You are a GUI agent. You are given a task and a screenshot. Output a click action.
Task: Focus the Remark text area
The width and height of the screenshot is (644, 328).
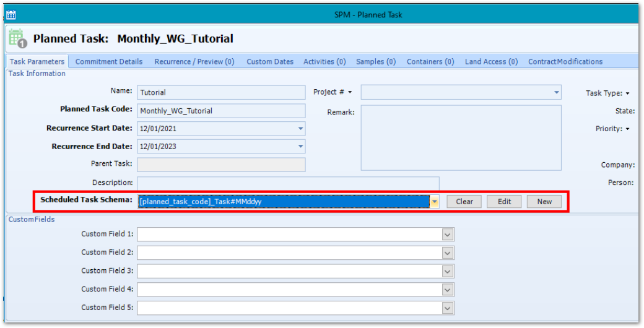[x=461, y=137]
